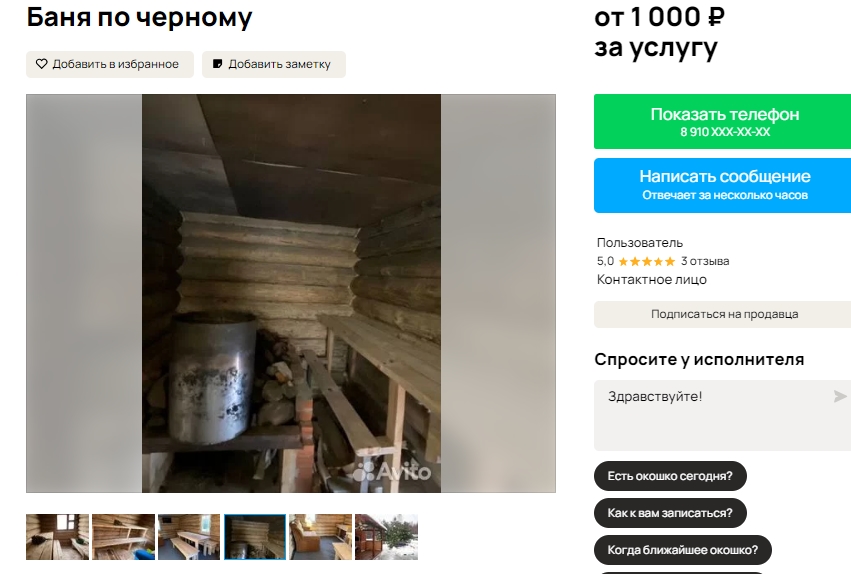Click the Avito watermark on the photo
Image resolution: width=851 pixels, height=574 pixels.
392,471
